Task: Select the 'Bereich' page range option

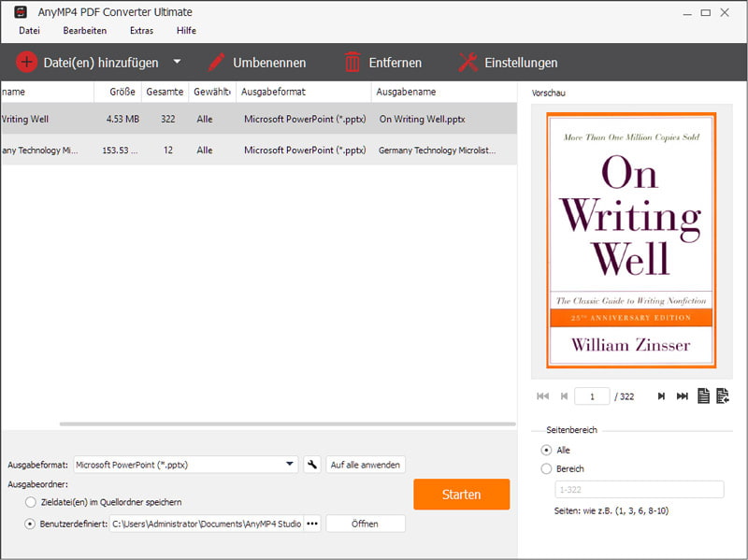Action: [546, 468]
